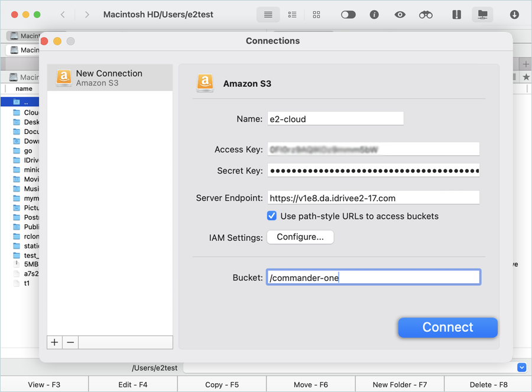Screen dimensions: 532x392
Task: Switch to thumbnails grid view
Action: (x=316, y=15)
